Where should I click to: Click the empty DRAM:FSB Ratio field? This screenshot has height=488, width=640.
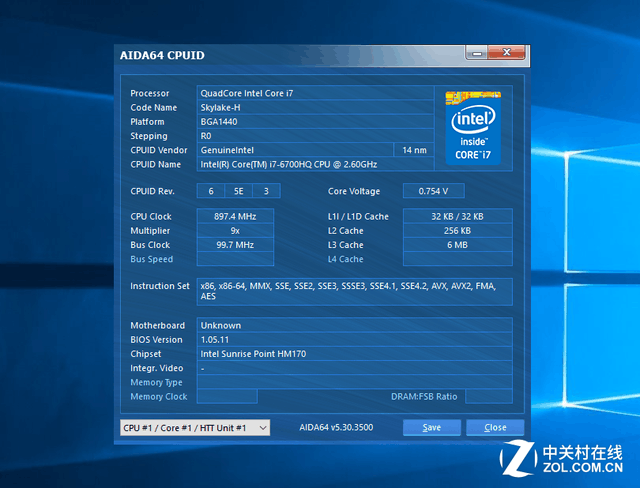click(489, 397)
